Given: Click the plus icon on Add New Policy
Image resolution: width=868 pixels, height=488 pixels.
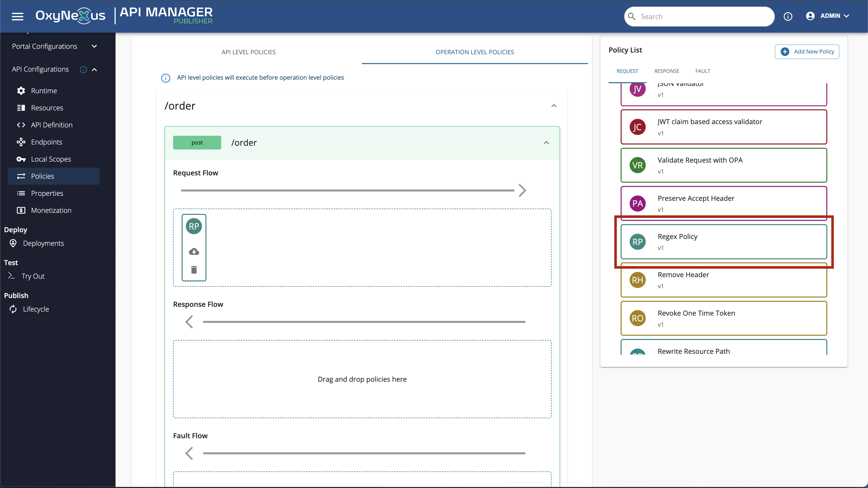Looking at the screenshot, I should click(785, 52).
